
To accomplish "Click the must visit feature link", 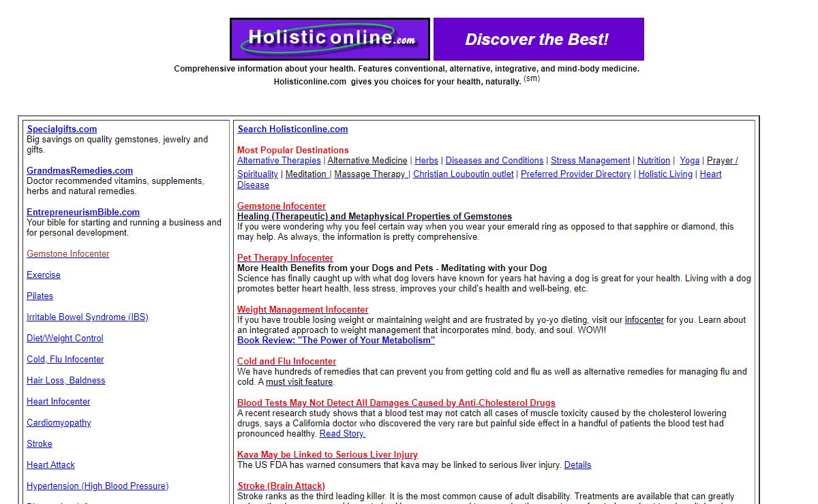I will [x=299, y=381].
